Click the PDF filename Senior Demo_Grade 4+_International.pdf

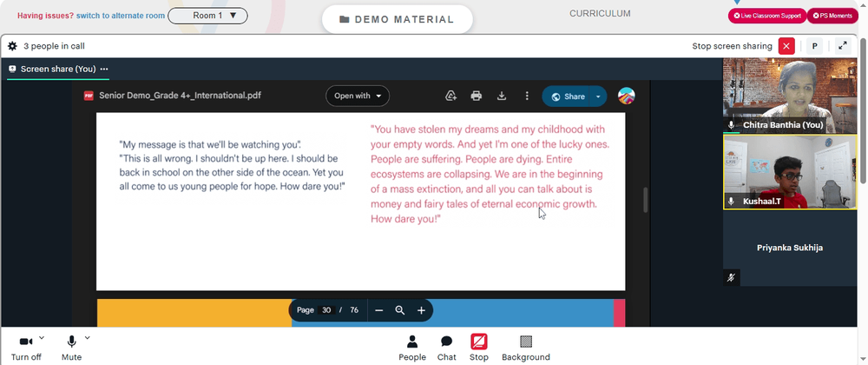point(180,96)
